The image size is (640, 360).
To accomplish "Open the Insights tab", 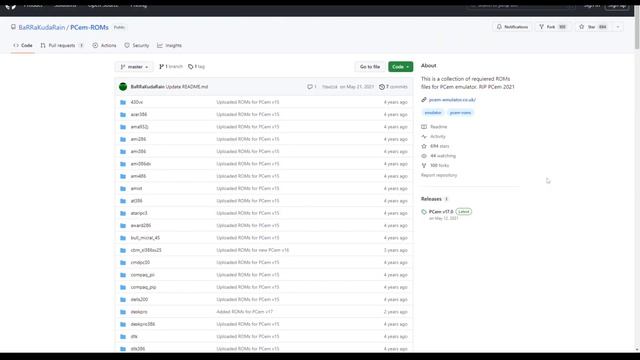I will coord(169,45).
